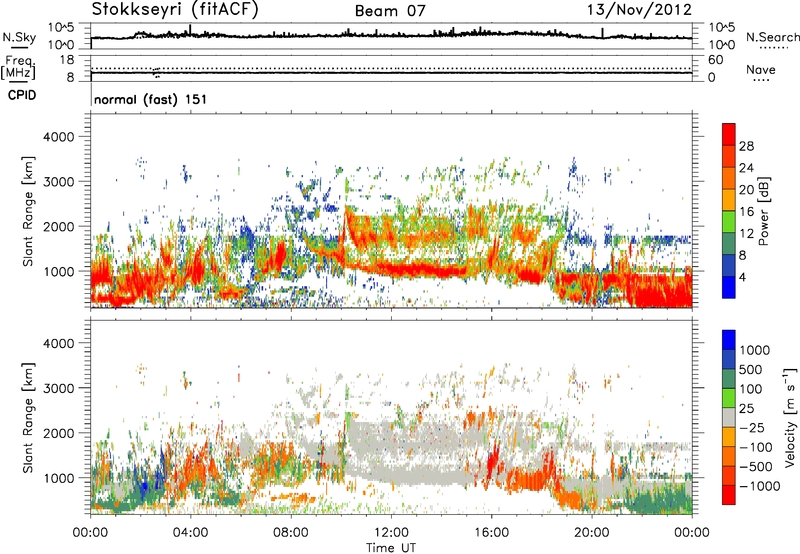Click the Power colorbar blue segment at 4
The image size is (800, 554).
(729, 287)
